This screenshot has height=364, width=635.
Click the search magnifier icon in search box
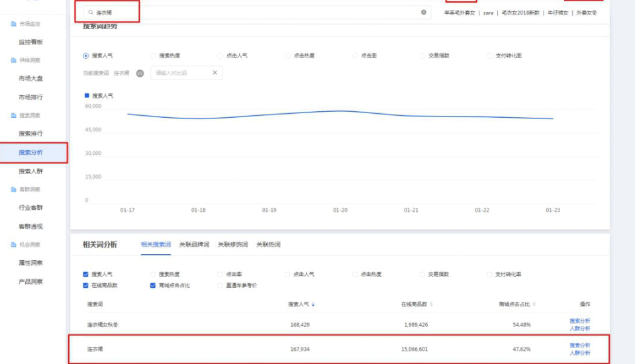(91, 13)
